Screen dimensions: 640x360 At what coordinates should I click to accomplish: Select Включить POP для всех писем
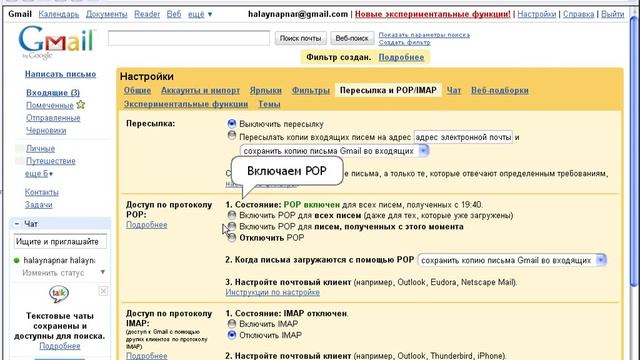click(x=231, y=215)
